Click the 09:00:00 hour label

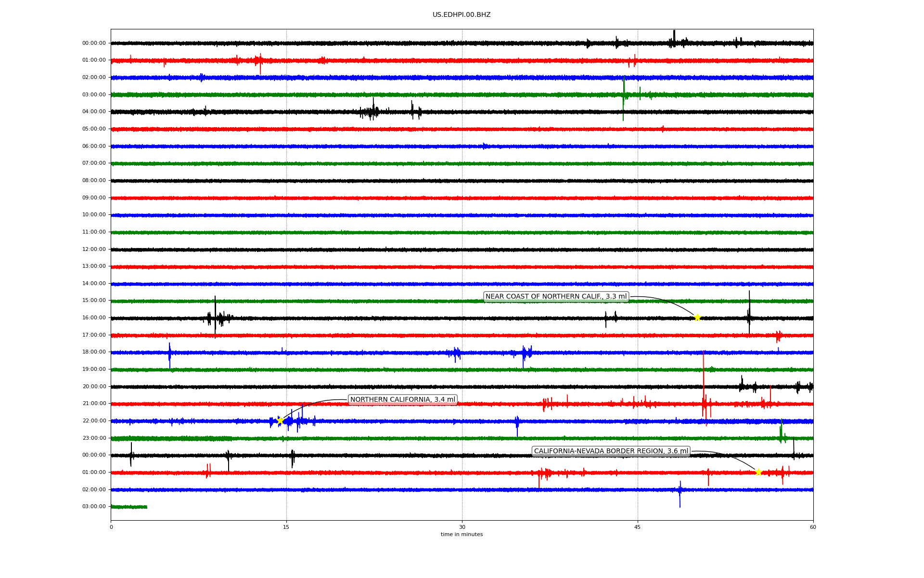point(94,198)
